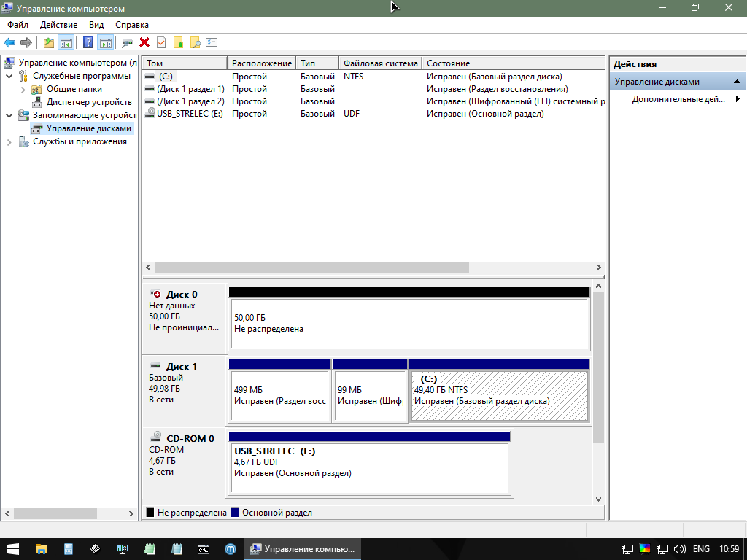This screenshot has height=560, width=747.
Task: Click the gray Forward arrow in toolbar
Action: point(26,43)
